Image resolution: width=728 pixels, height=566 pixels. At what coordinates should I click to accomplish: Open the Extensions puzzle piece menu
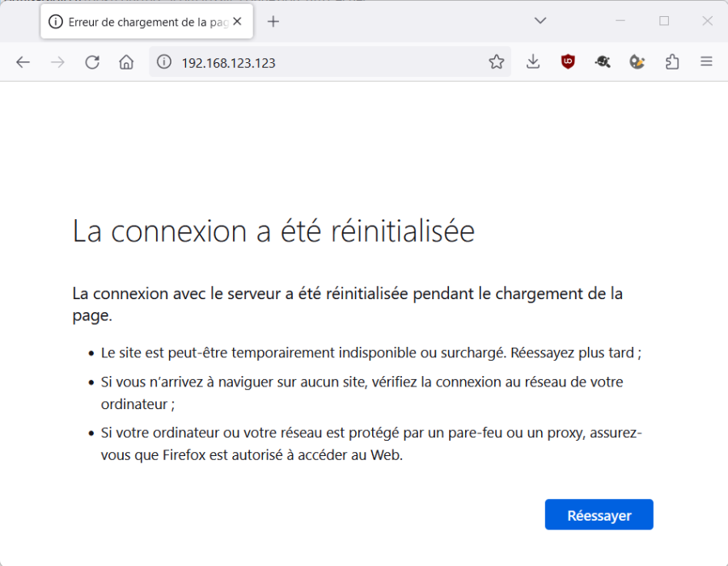[671, 62]
